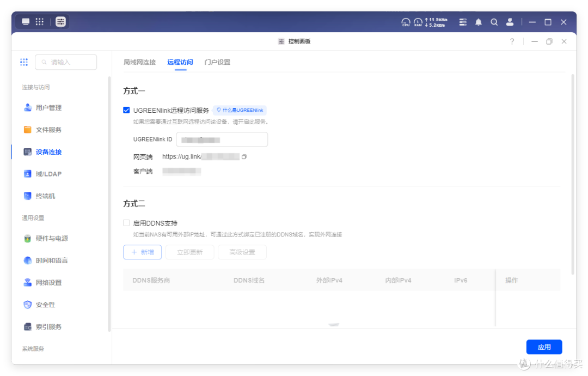This screenshot has width=588, height=376.
Task: Open 高级设置 button
Action: [242, 252]
